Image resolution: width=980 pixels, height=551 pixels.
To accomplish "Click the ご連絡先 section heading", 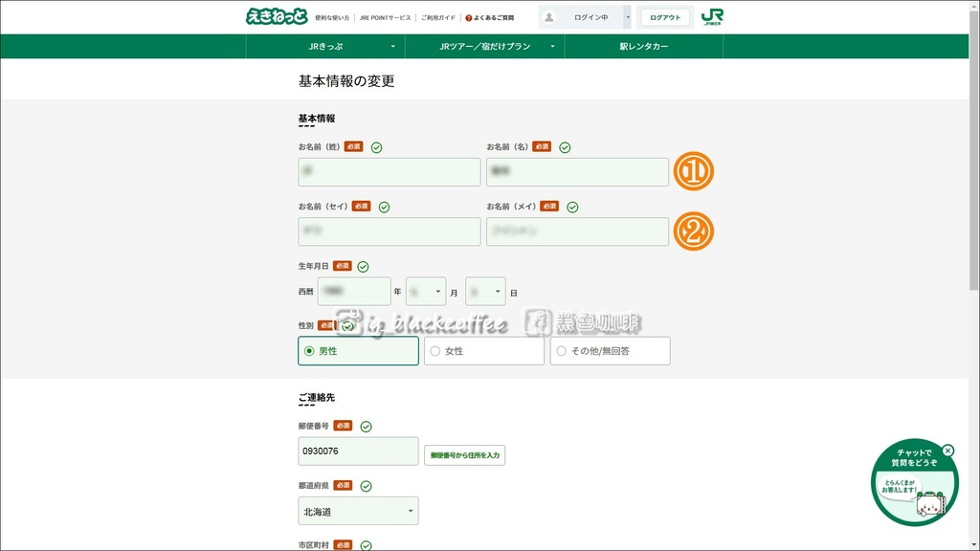I will coord(316,397).
